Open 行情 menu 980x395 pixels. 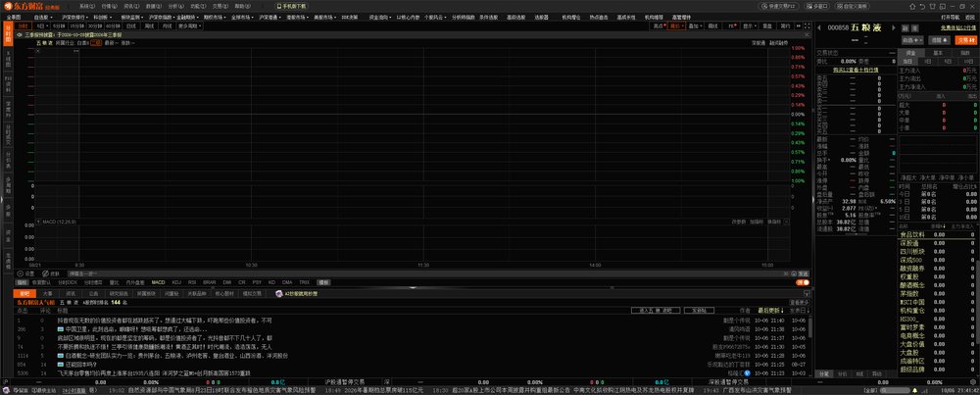(x=109, y=6)
